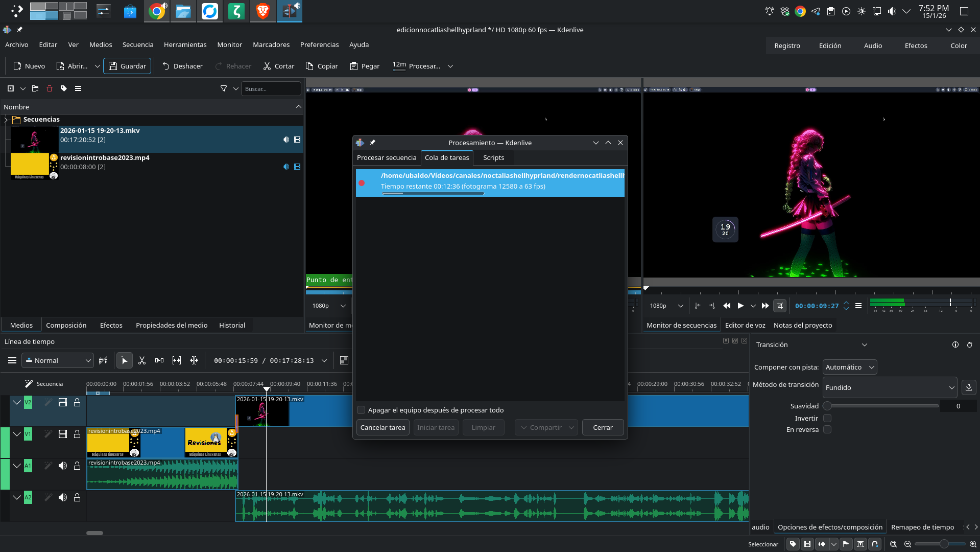The image size is (980, 552).
Task: Select the spacer tool in timeline toolbar
Action: click(x=159, y=360)
